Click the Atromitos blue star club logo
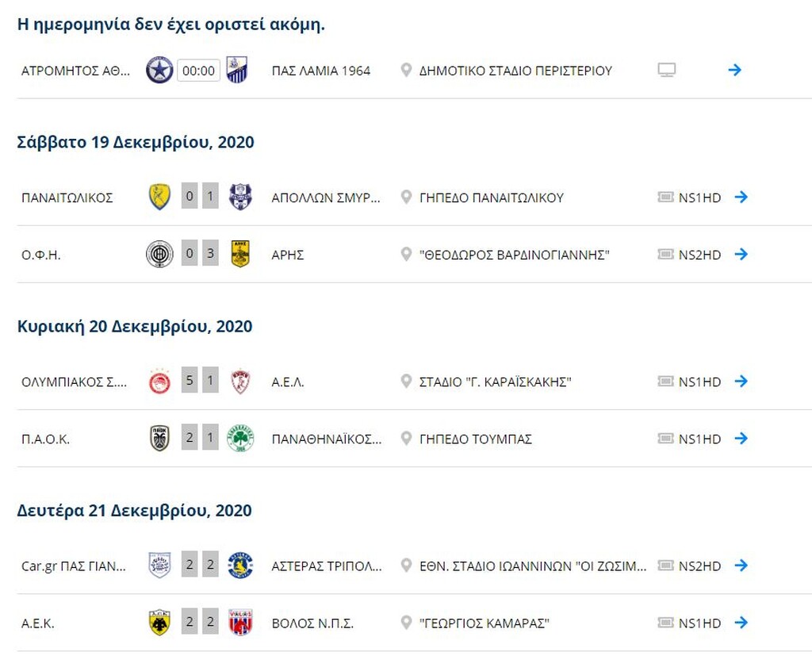 [x=159, y=70]
